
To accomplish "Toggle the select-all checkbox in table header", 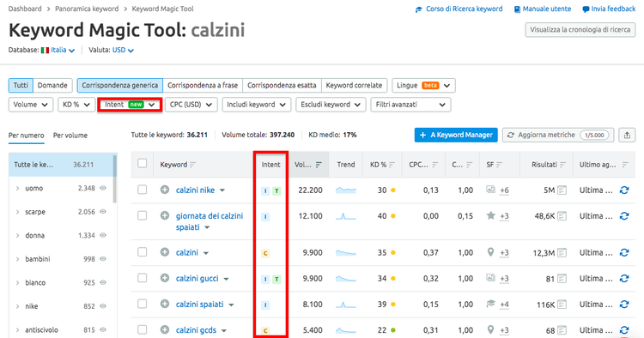I will click(x=142, y=164).
